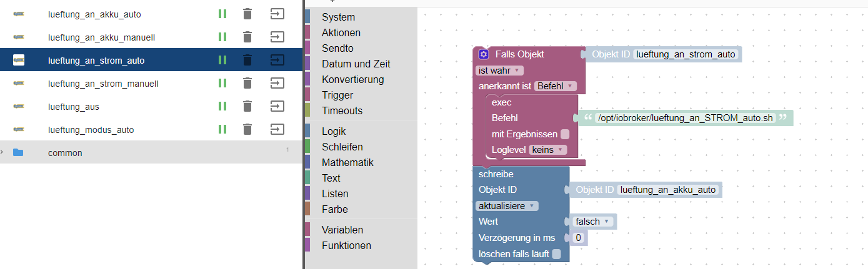Move lueftung_an_strom_manuell script to folder

pyautogui.click(x=276, y=83)
